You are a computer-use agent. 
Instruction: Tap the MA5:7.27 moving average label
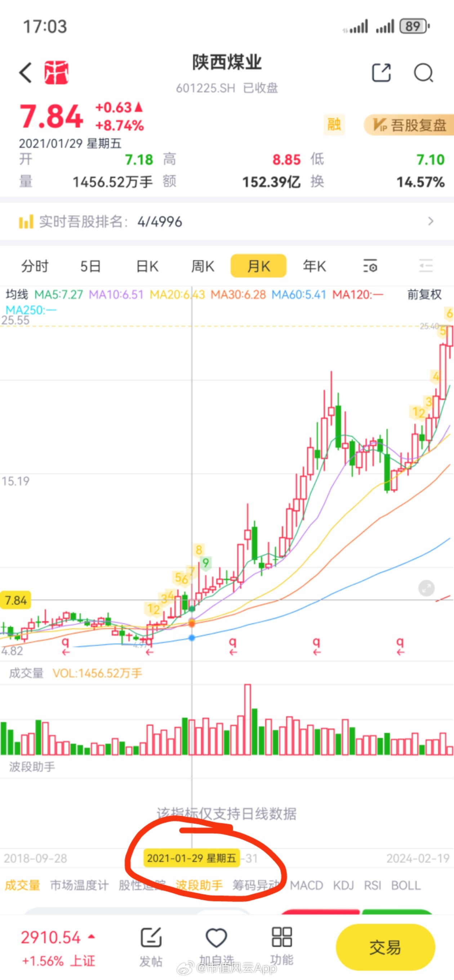click(x=59, y=294)
